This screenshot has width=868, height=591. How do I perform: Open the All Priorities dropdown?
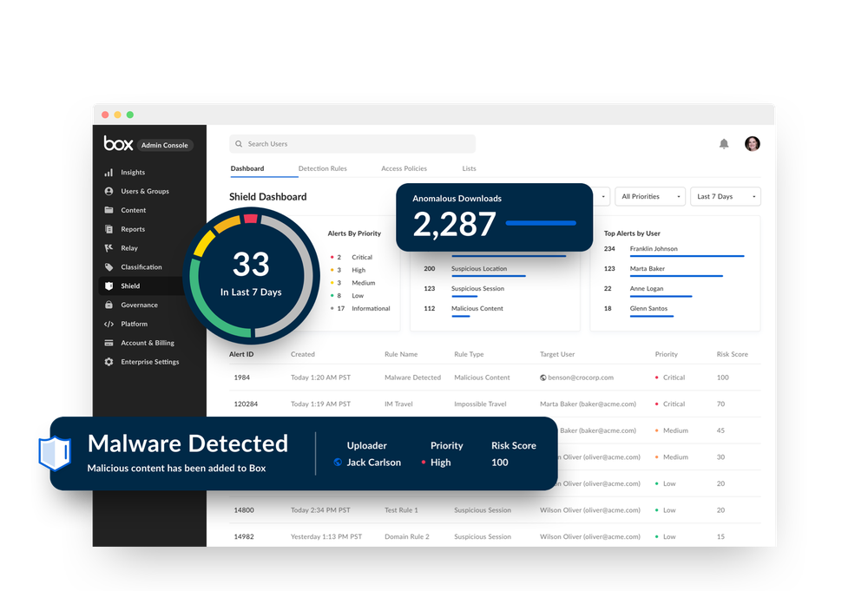(x=649, y=196)
